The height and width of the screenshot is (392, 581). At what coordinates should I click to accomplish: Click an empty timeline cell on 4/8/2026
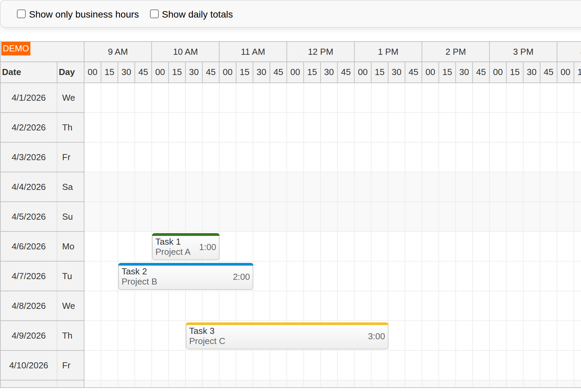(x=304, y=306)
